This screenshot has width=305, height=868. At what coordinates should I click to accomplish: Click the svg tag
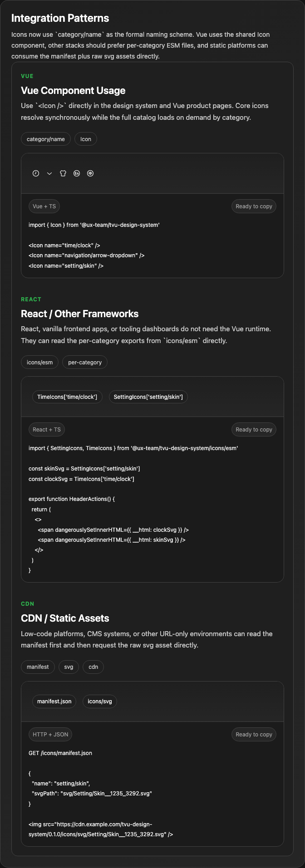(69, 667)
